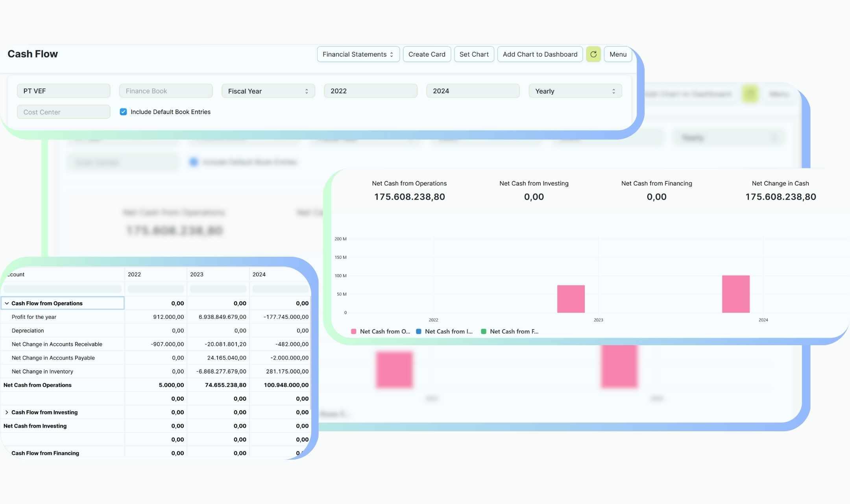Toggle pink Net Cash from Operations legend
The image size is (850, 504).
point(380,331)
